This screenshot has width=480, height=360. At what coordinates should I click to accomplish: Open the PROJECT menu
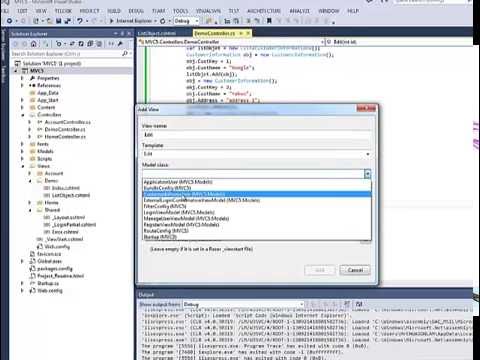click(89, 11)
